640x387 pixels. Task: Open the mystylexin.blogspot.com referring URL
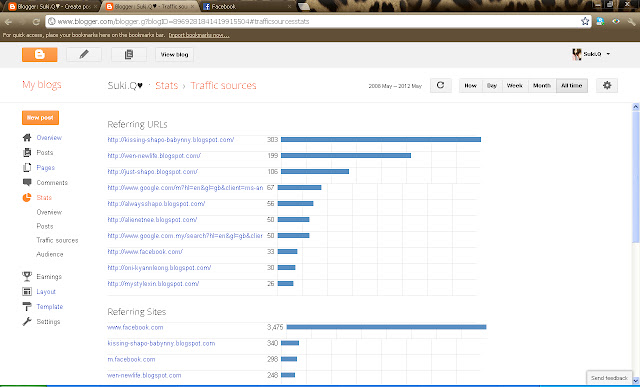point(153,284)
